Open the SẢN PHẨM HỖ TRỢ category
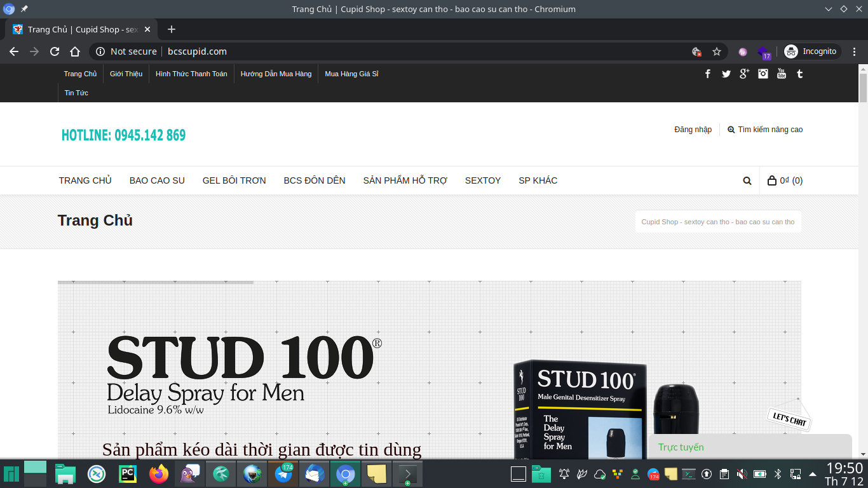Screen dimensions: 868x488 coord(405,180)
